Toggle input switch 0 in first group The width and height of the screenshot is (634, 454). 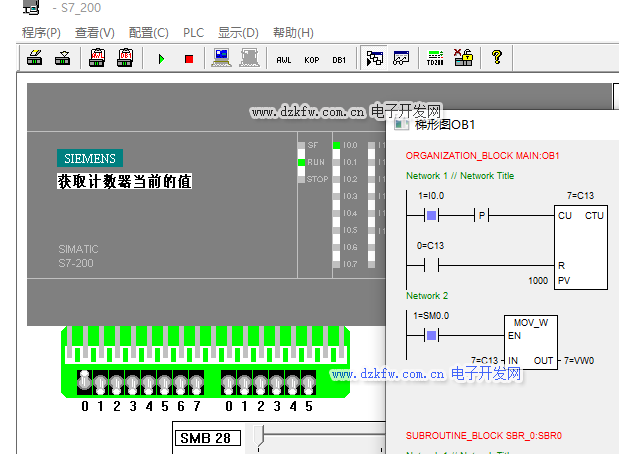[x=85, y=383]
